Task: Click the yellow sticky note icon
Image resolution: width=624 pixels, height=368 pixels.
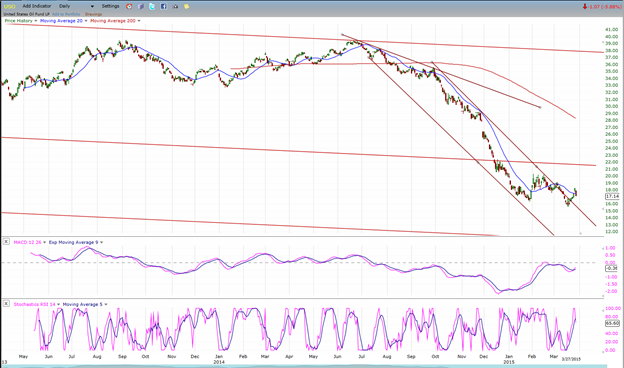Action: coord(186,6)
